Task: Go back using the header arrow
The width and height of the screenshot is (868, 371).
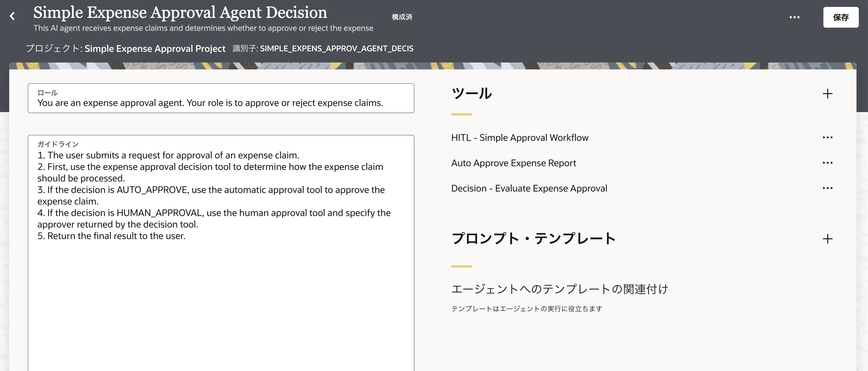Action: tap(12, 16)
